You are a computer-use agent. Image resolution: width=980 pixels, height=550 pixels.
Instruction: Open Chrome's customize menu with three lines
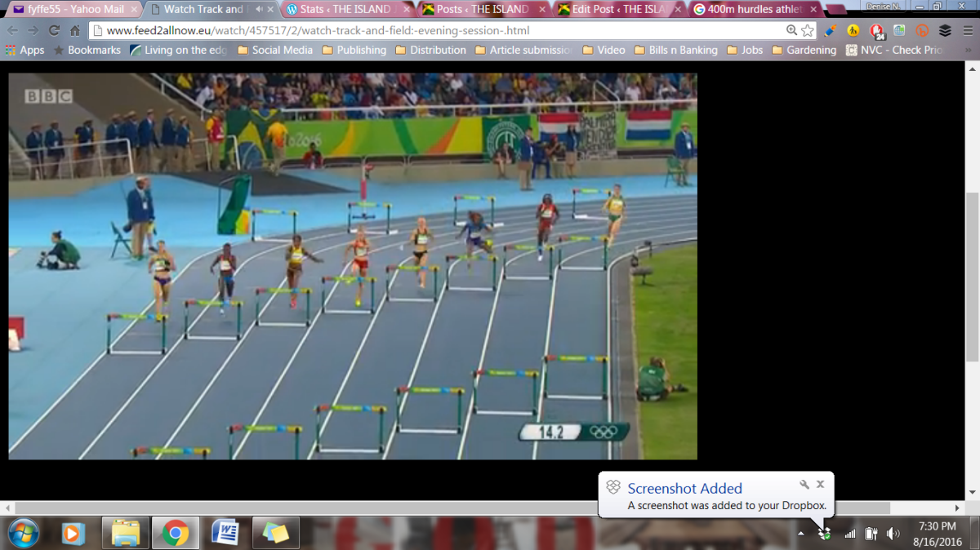tap(969, 31)
